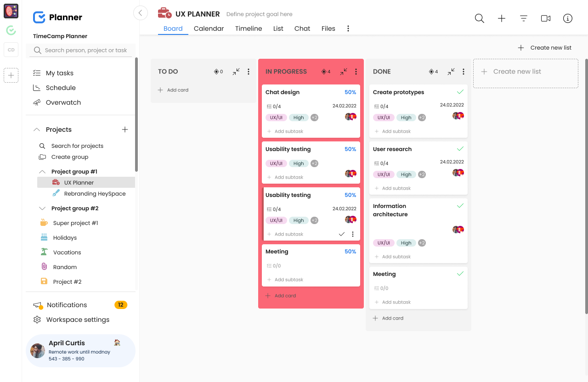Minimize the TO DO list with arrows icon

tap(236, 72)
